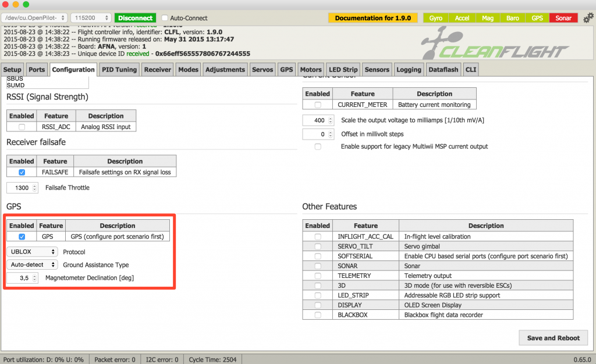This screenshot has height=364, width=596.
Task: Disable the FAILSAFE feature
Action: tap(22, 172)
